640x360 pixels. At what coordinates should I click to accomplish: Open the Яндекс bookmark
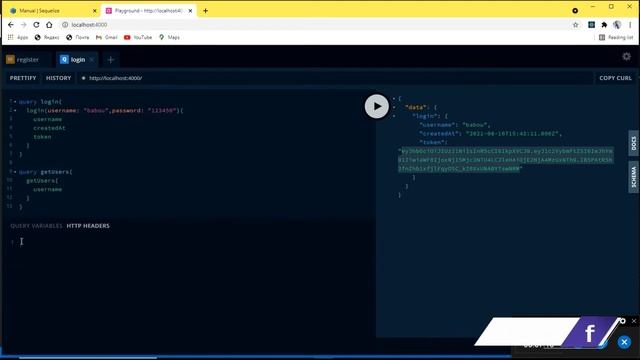pyautogui.click(x=47, y=37)
